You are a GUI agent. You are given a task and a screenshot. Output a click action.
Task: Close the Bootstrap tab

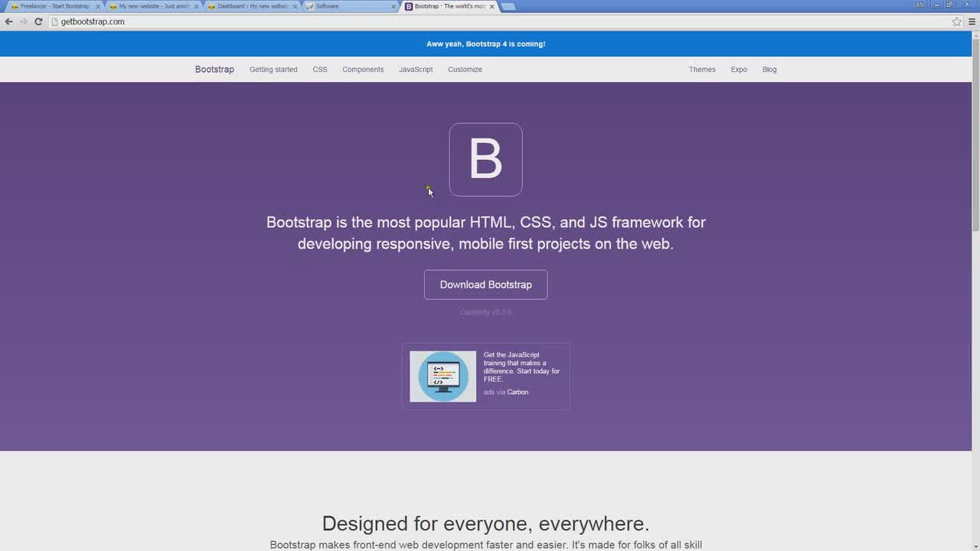pos(492,6)
